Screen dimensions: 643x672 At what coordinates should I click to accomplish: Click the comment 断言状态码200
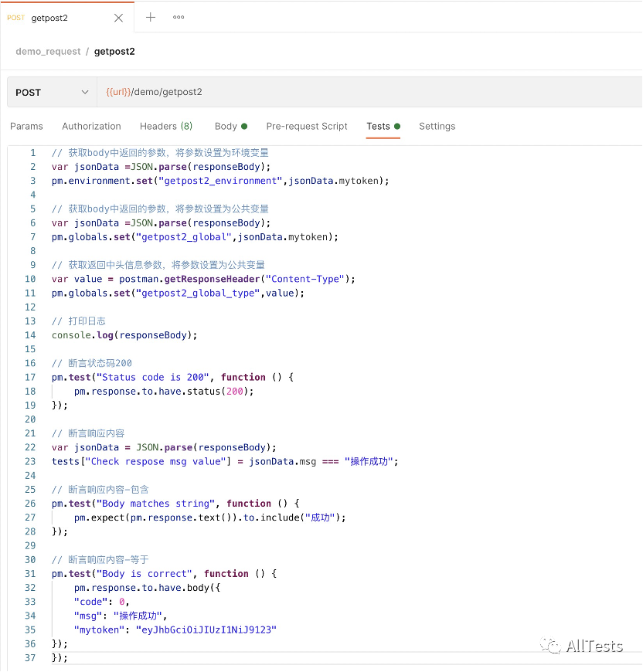pos(92,364)
